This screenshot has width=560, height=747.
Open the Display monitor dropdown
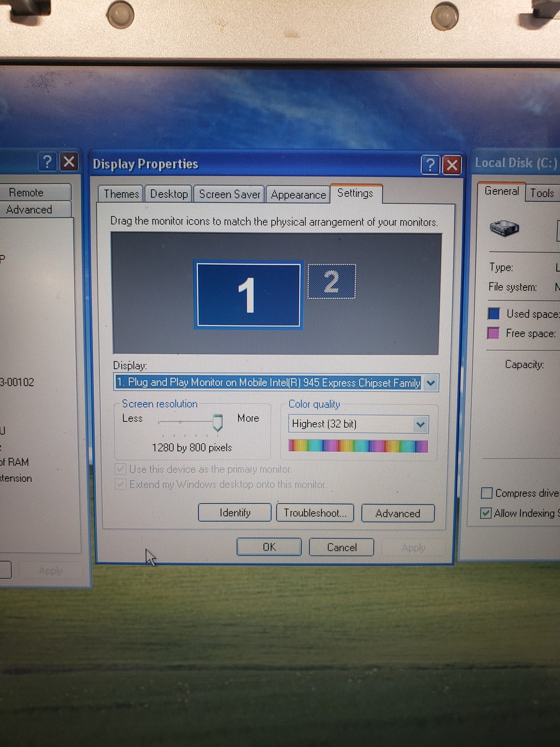(x=276, y=383)
